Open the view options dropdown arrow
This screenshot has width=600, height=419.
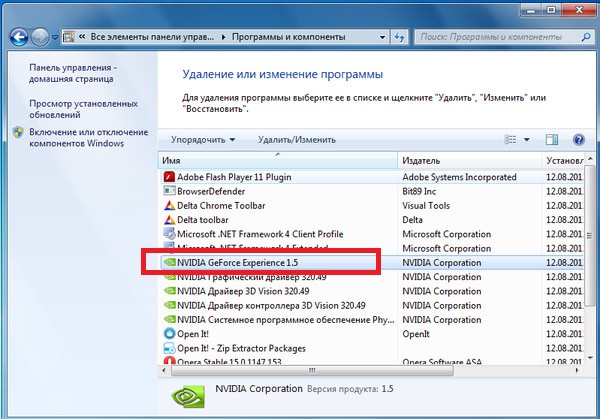[x=527, y=140]
